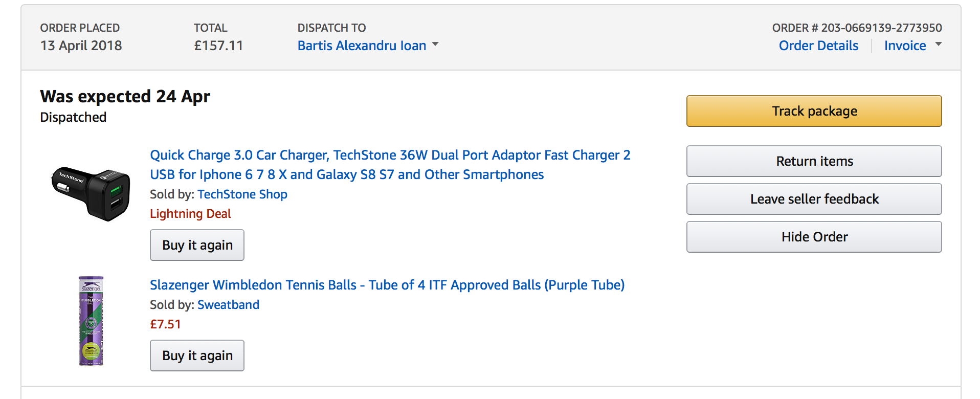Open the tennis ball tube thumbnail

[91, 321]
